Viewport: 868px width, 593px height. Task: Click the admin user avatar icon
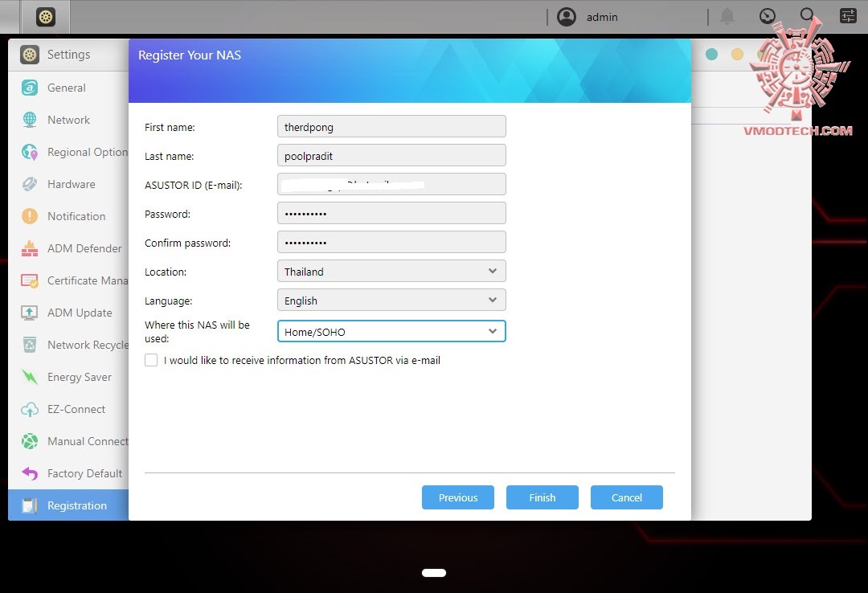coord(567,17)
